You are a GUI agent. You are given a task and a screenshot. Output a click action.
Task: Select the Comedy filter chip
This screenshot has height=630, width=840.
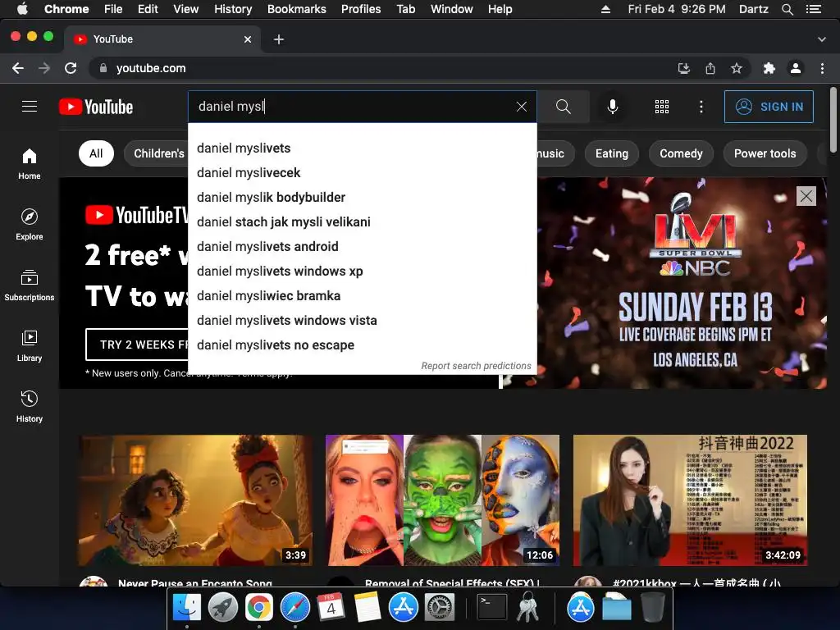click(681, 153)
